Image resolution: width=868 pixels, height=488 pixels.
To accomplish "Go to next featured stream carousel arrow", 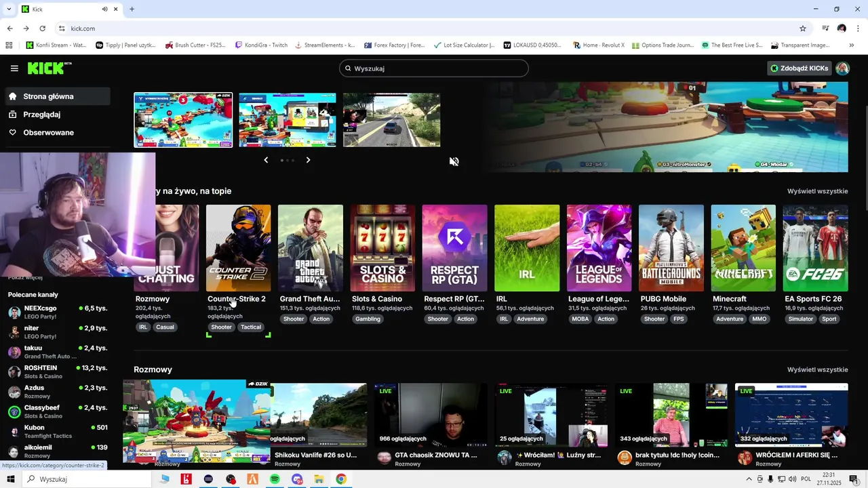I will 308,160.
